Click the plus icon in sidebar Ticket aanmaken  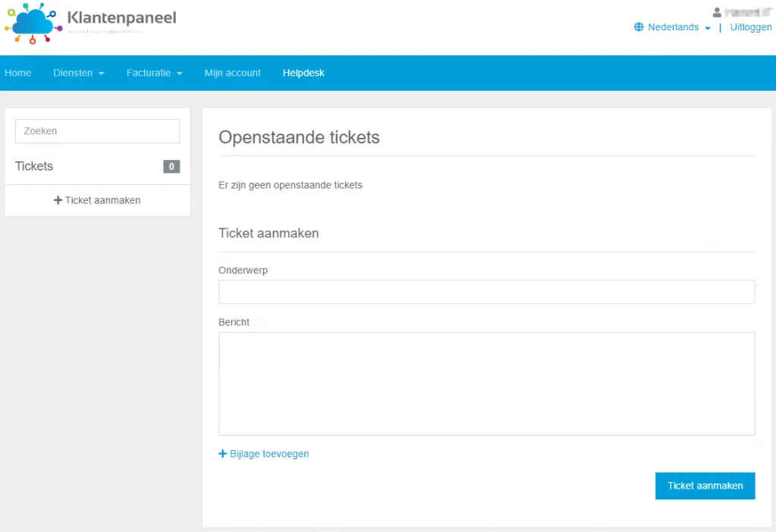58,200
